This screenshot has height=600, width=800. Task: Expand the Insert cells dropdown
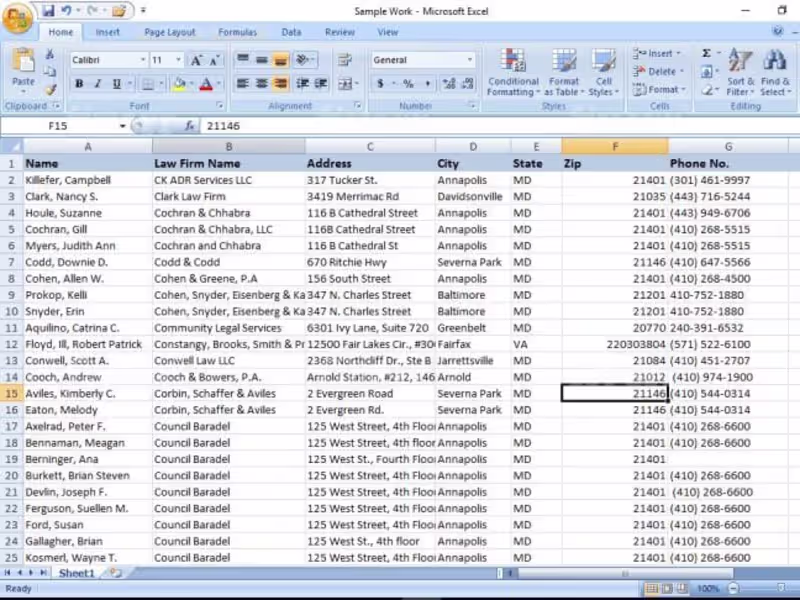click(x=679, y=53)
